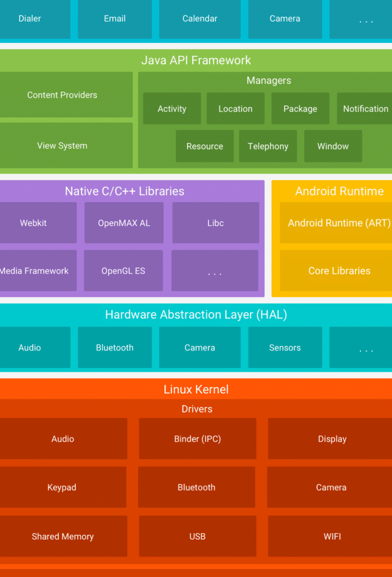Click the OpenMAX AL library box
The image size is (392, 577).
coord(124,223)
